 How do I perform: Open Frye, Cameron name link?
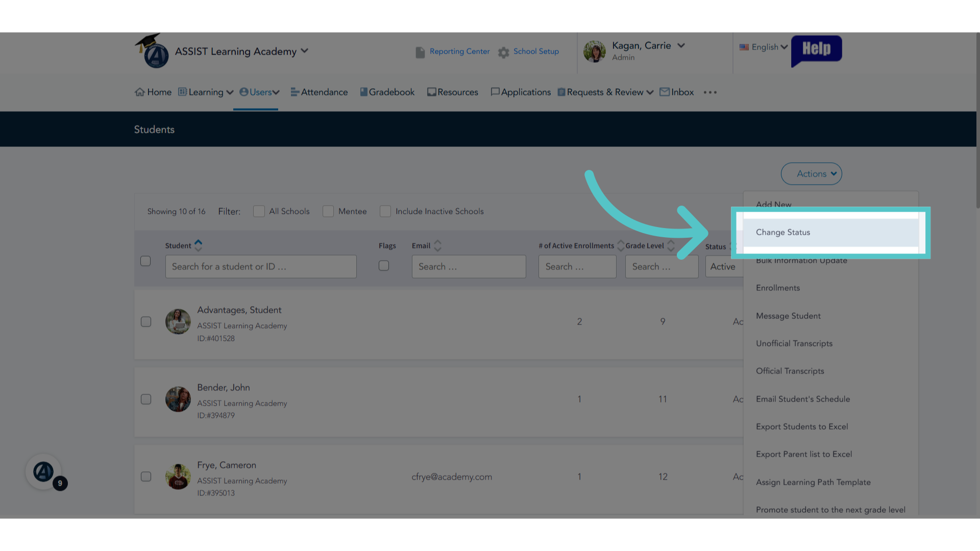pyautogui.click(x=227, y=465)
